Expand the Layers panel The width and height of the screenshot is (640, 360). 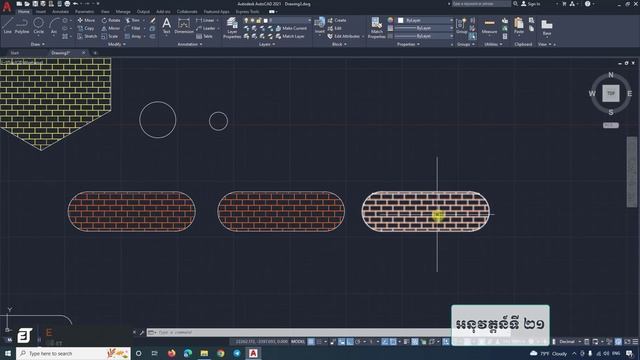[x=267, y=44]
